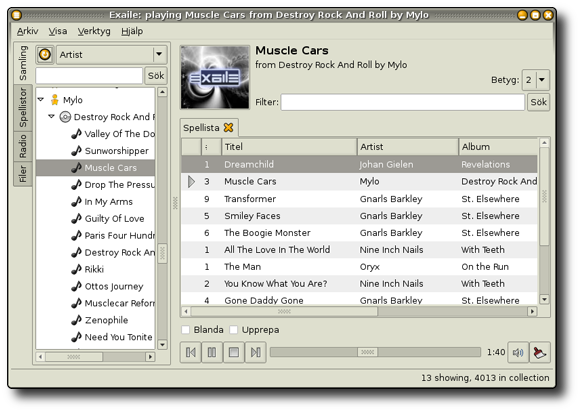Select Ottos Journey track
Image resolution: width=580 pixels, height=412 pixels.
click(114, 286)
